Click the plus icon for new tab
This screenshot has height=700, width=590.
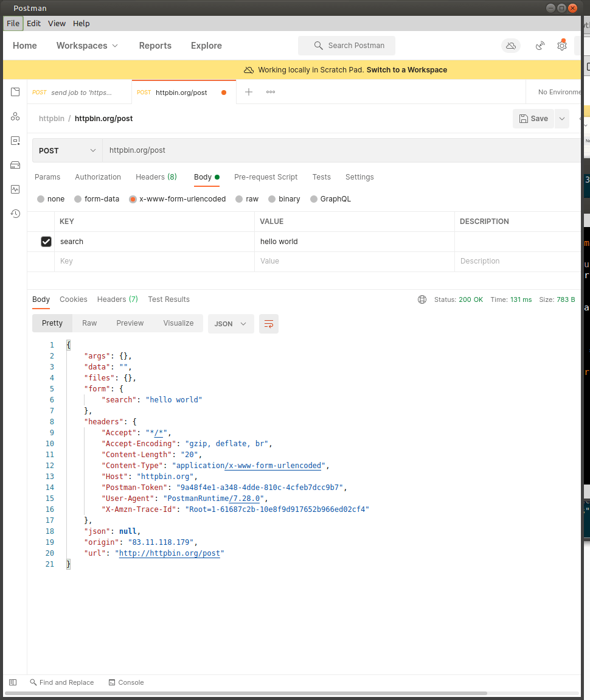click(249, 92)
